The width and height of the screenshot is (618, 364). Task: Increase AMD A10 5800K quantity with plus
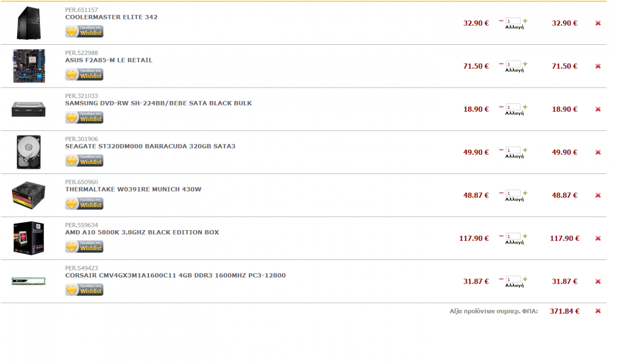pyautogui.click(x=525, y=236)
